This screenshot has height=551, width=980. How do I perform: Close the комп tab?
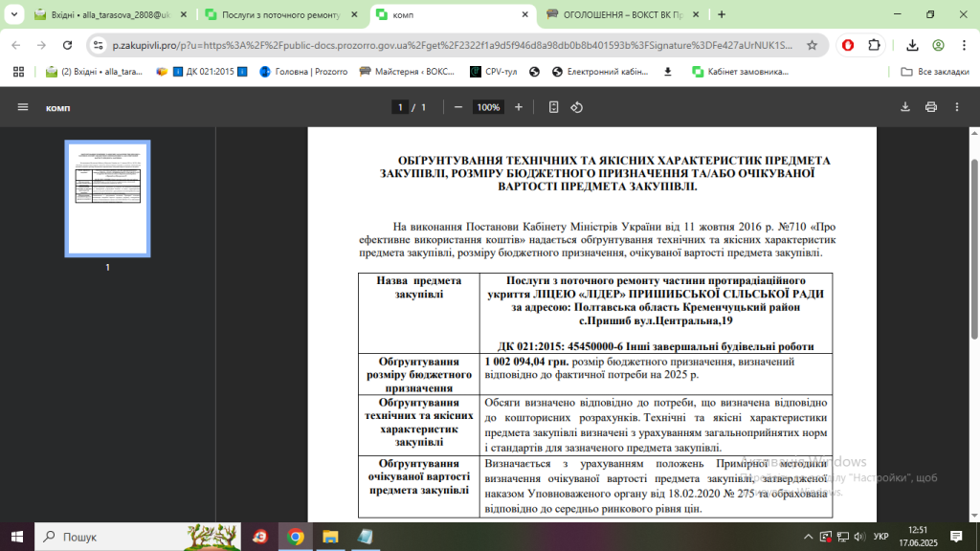(x=525, y=14)
